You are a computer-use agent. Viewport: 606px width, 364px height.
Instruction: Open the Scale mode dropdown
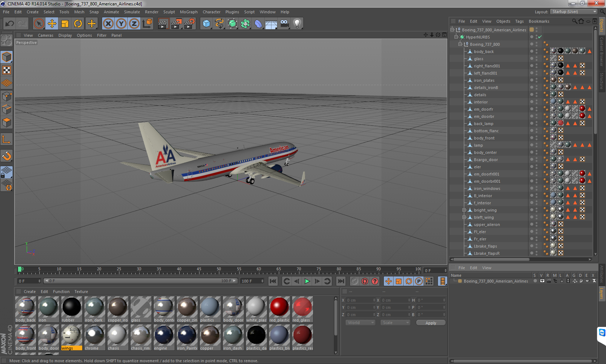[395, 323]
